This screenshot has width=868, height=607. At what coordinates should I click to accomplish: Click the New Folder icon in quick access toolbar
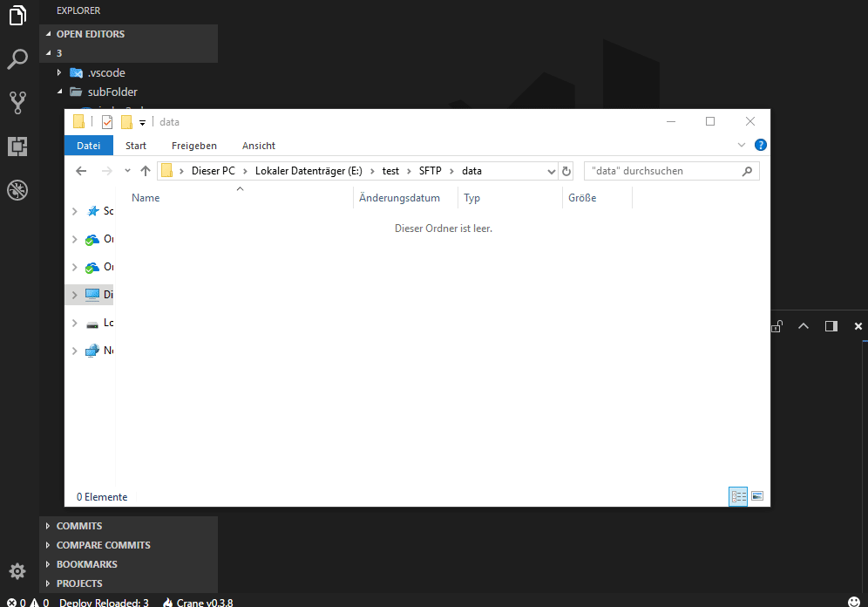126,122
